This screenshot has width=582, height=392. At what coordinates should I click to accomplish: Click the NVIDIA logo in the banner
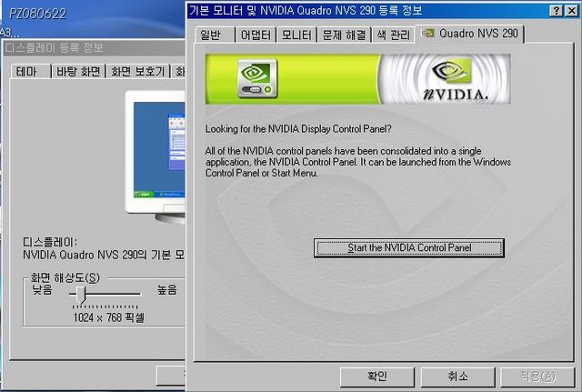(456, 79)
